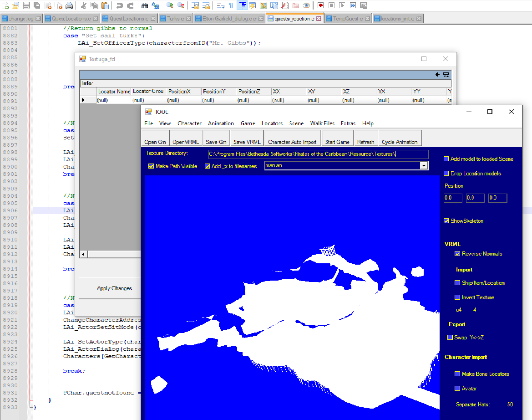Click the macro Playback icon

click(x=342, y=5)
